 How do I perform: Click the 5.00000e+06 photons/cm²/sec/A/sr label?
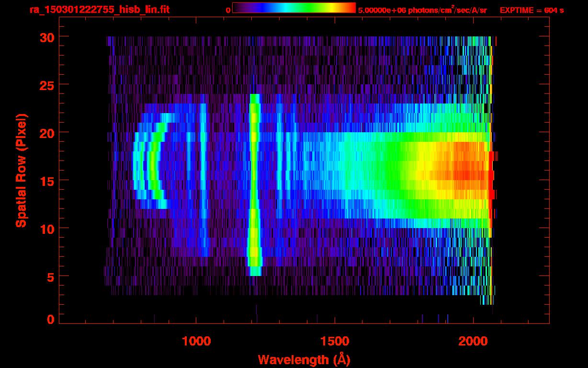(x=422, y=10)
